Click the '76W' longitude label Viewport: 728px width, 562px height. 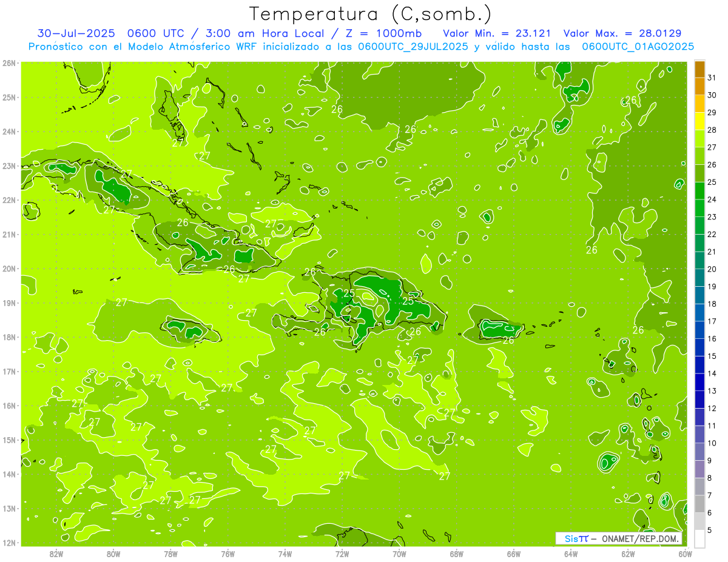click(227, 554)
